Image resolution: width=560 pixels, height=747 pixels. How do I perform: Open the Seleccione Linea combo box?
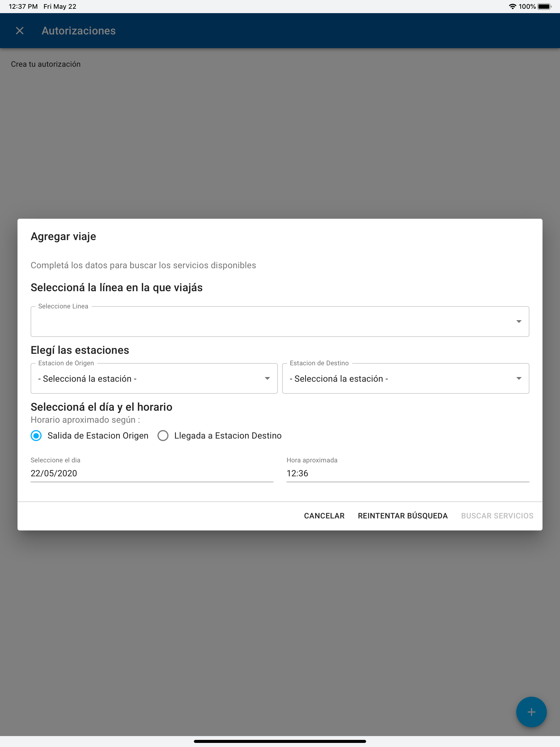280,322
